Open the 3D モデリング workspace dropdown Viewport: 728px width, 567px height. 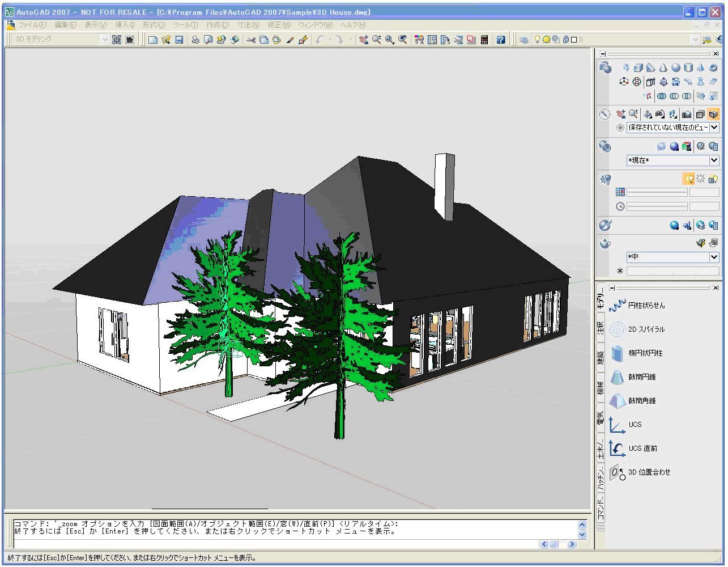104,39
